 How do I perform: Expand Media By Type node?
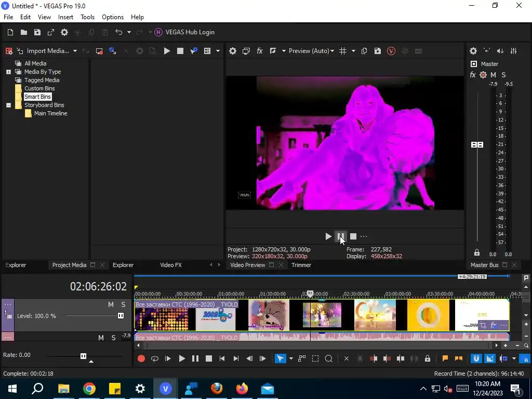pos(8,72)
